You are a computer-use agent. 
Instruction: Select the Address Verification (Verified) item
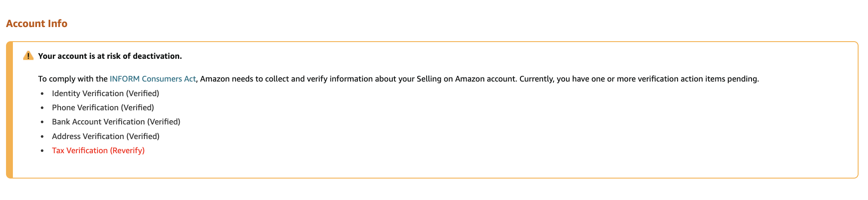coord(106,136)
